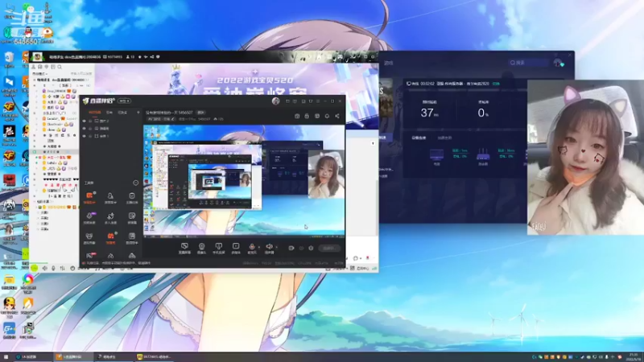Image resolution: width=644 pixels, height=362 pixels.
Task: Add a new scene with the plus icon
Action: [x=138, y=112]
